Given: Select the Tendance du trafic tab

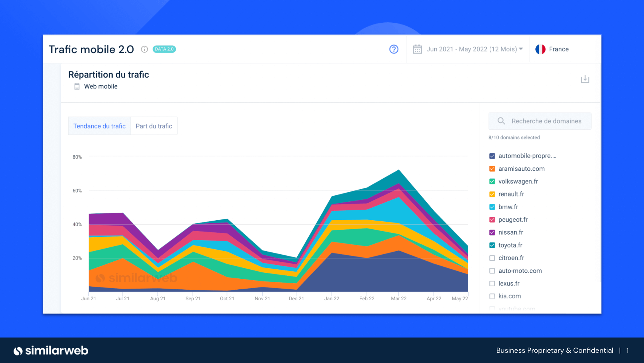Looking at the screenshot, I should [x=99, y=126].
